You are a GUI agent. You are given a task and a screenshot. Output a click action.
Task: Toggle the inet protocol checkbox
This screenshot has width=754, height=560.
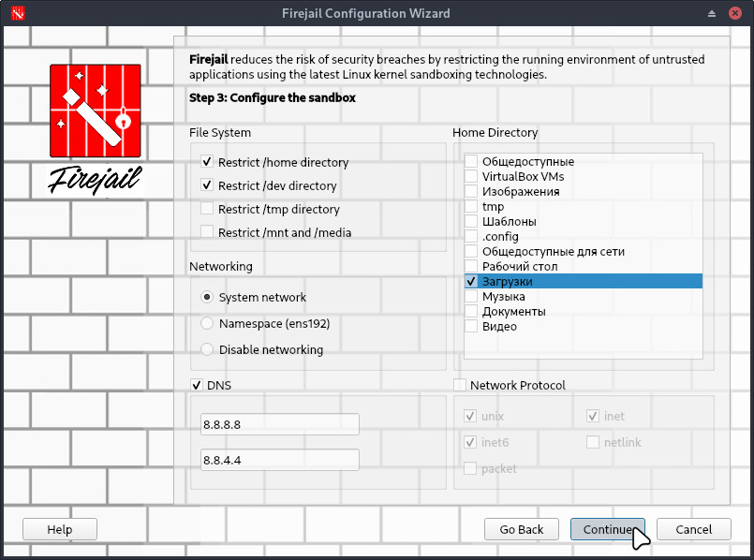click(593, 416)
